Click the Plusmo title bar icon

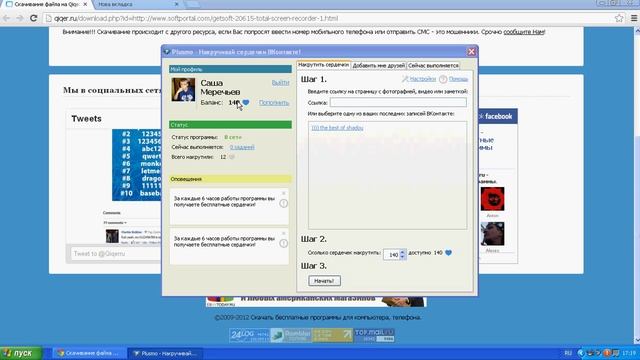167,52
